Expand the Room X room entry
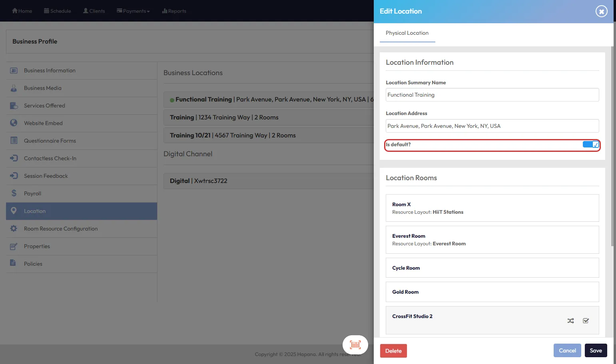Viewport: 616px width, 364px height. (x=492, y=208)
